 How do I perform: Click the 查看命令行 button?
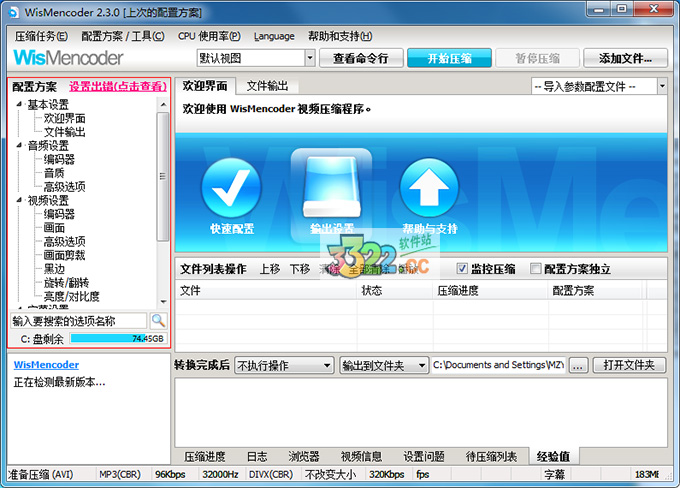[x=361, y=58]
